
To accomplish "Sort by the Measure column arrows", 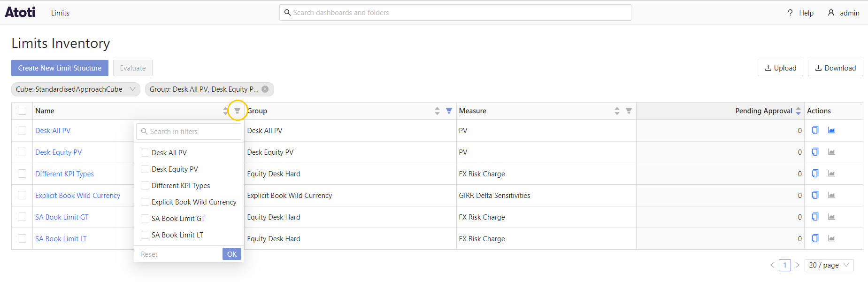I will coord(617,111).
